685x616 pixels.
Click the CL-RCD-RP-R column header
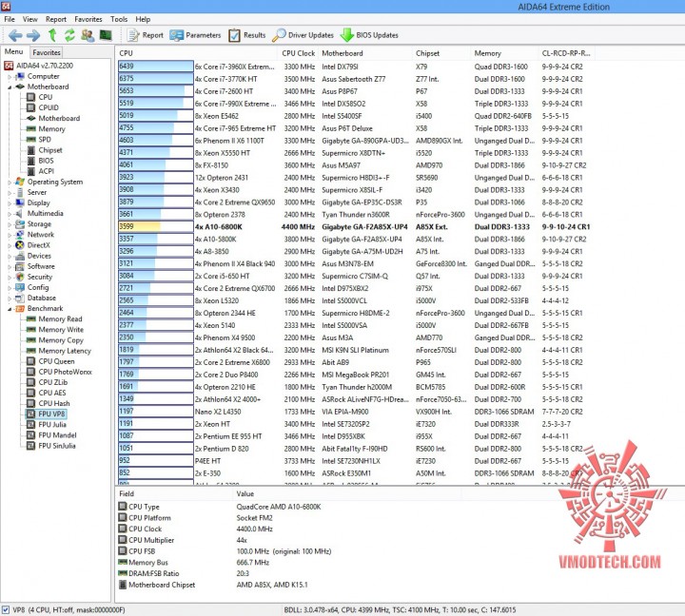tap(566, 53)
